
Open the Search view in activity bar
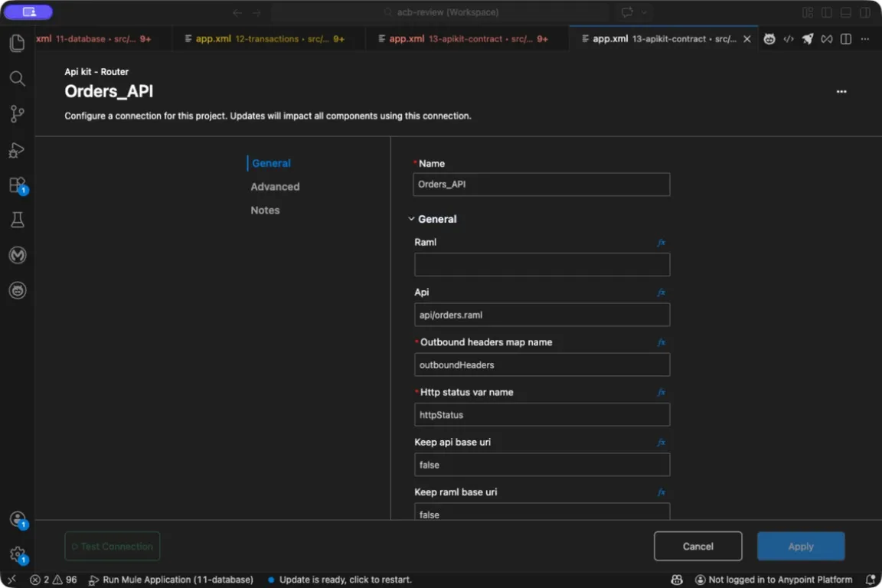[17, 79]
